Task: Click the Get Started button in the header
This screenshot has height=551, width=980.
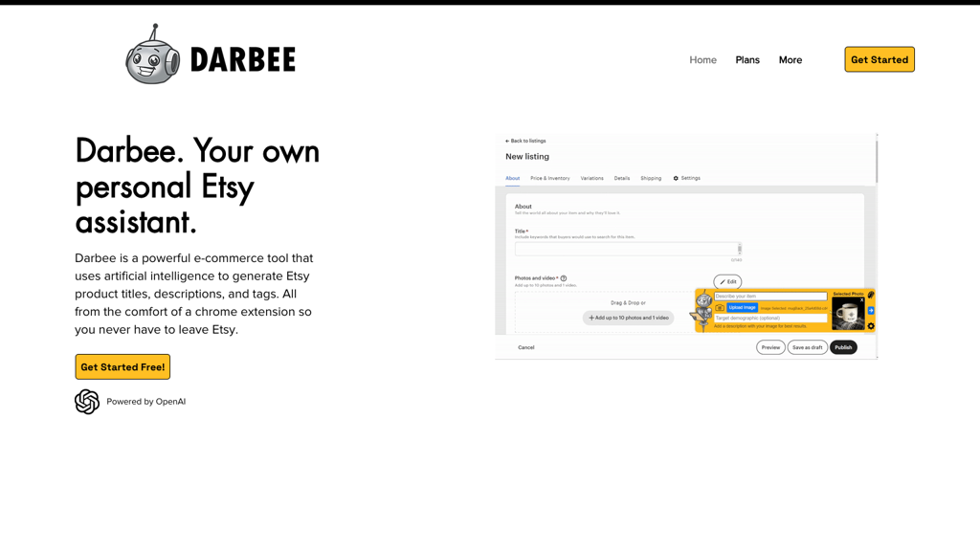Action: click(x=879, y=59)
